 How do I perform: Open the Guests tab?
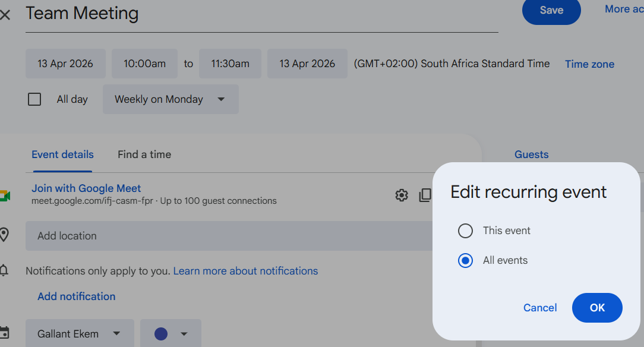532,155
